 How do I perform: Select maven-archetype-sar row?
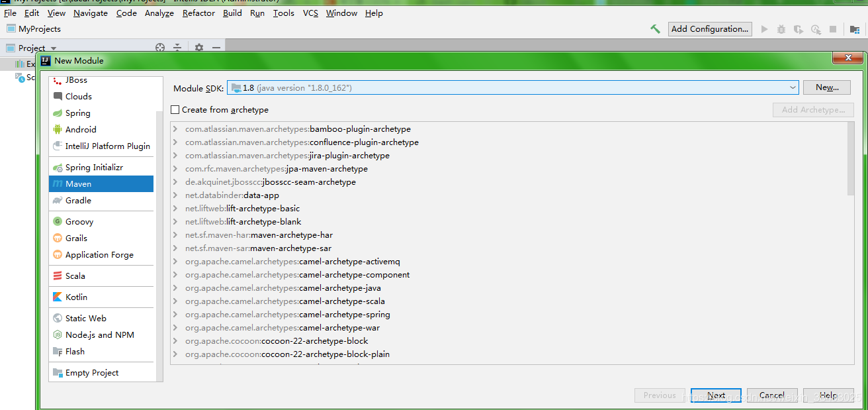[509, 248]
